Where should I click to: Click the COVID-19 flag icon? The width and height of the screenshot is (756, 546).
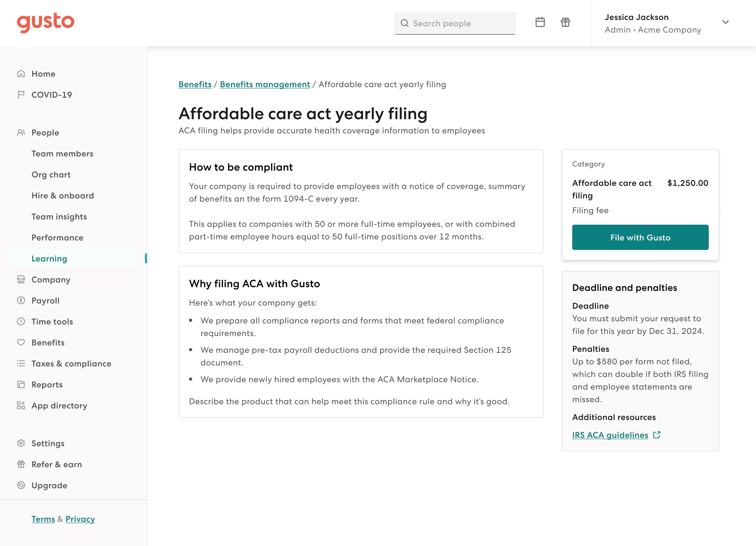(21, 95)
